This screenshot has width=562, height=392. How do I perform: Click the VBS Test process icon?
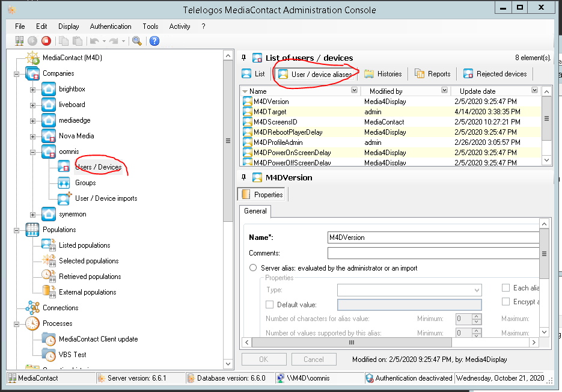[x=49, y=355]
